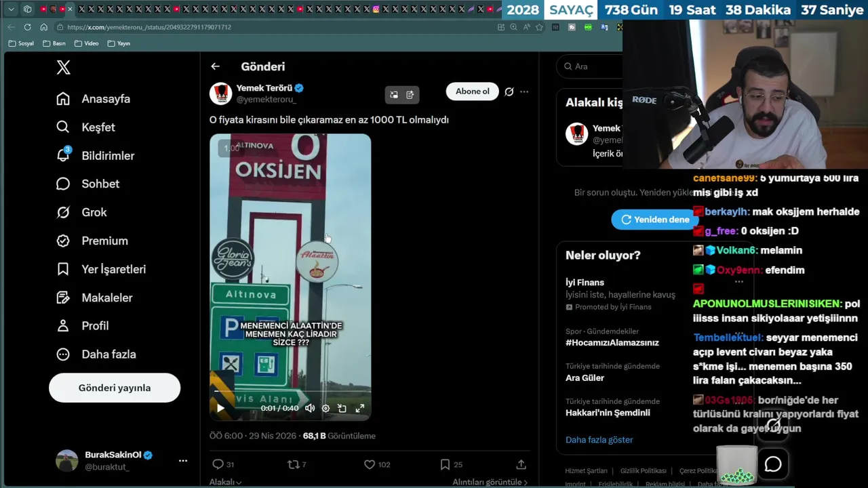Share the post

[x=521, y=464]
